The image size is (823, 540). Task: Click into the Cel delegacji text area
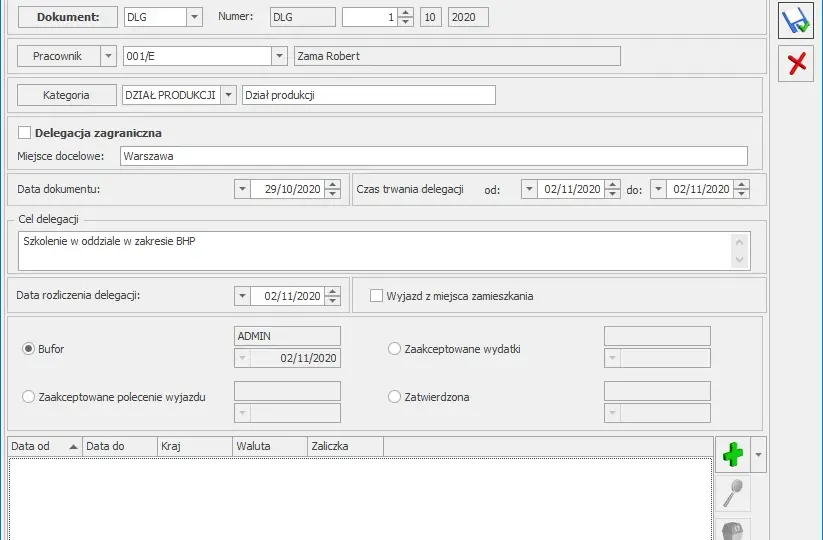click(x=384, y=251)
